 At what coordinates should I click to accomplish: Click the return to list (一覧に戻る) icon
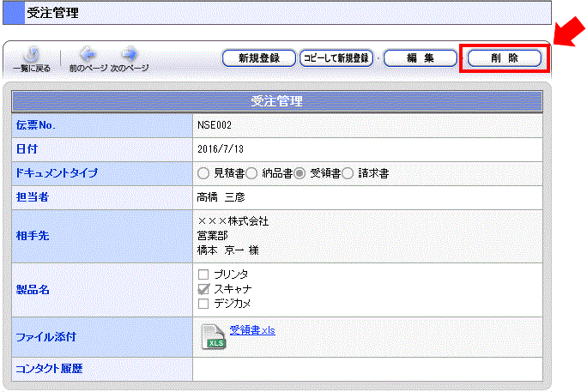click(x=31, y=56)
